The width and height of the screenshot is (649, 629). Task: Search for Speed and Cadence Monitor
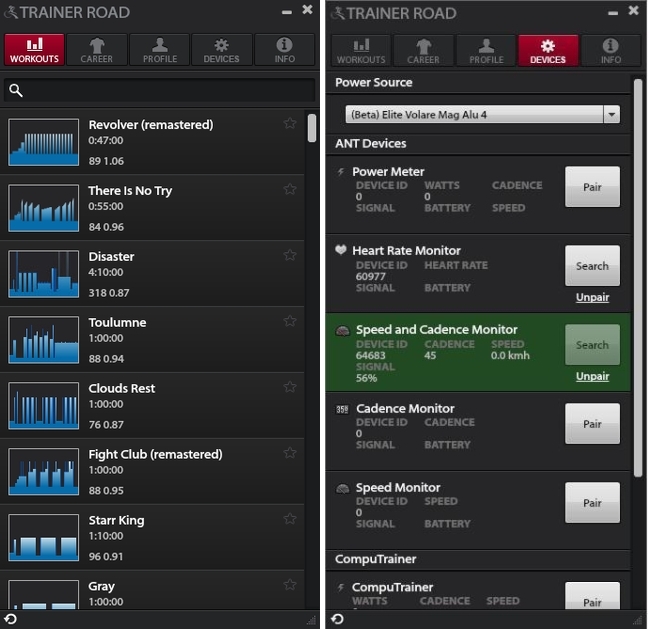[x=592, y=345]
